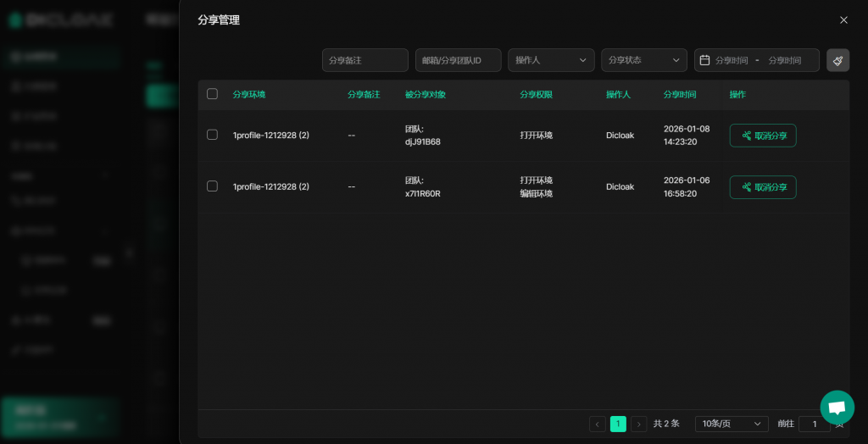Screen dimensions: 868x444
Task: Expand the 分享状态 dropdown
Action: pyautogui.click(x=644, y=60)
